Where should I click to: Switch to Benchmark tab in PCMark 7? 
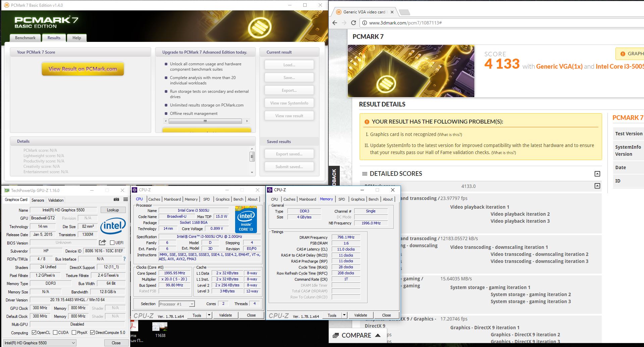[x=25, y=38]
